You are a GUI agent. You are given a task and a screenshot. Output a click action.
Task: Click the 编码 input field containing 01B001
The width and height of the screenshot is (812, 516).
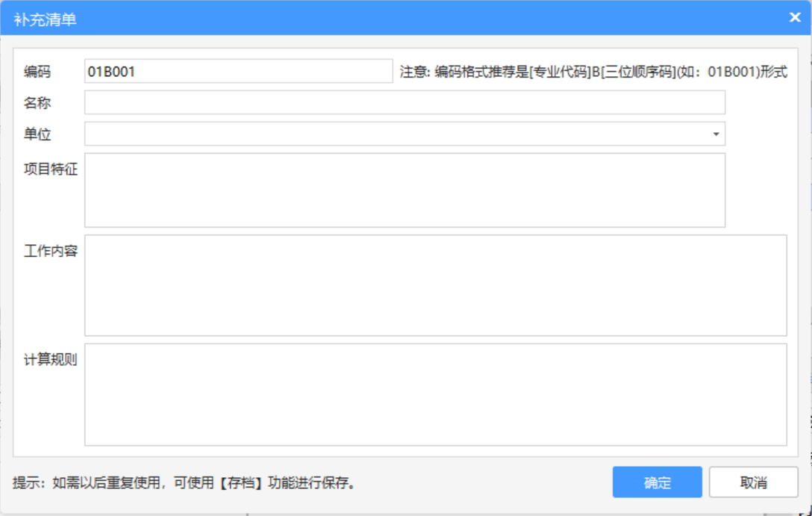(238, 72)
